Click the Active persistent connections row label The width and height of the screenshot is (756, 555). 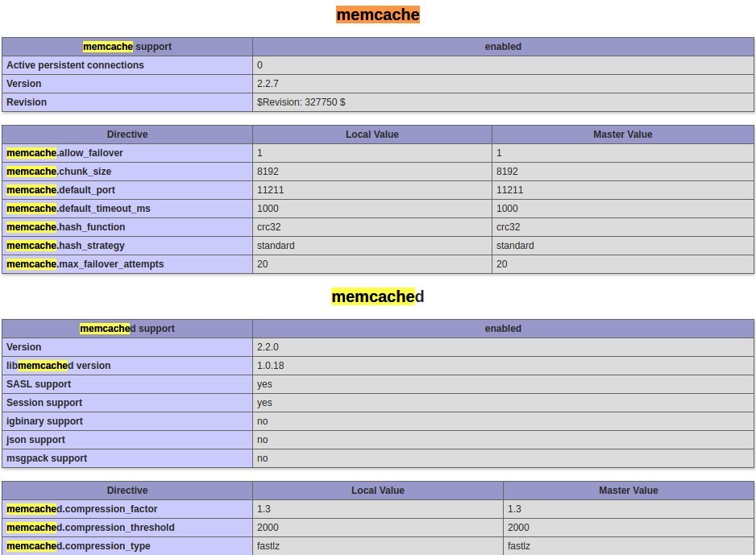(75, 65)
